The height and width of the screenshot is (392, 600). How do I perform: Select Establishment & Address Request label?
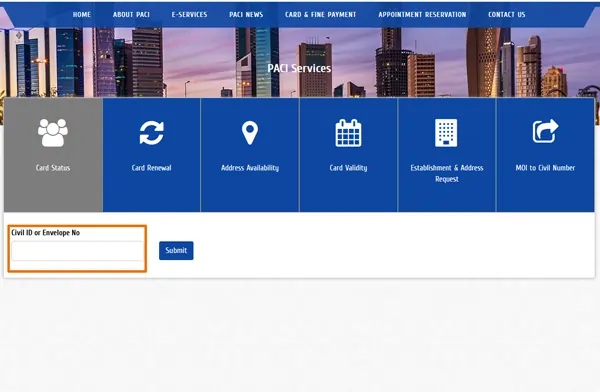click(x=447, y=173)
